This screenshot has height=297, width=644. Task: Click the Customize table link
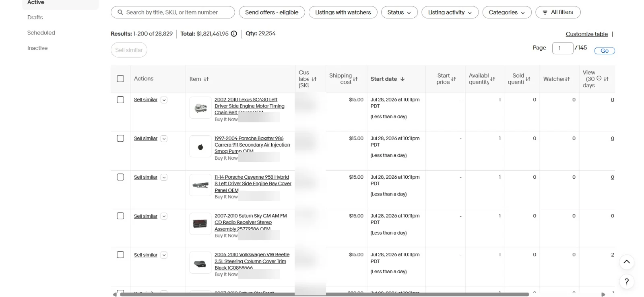(586, 34)
